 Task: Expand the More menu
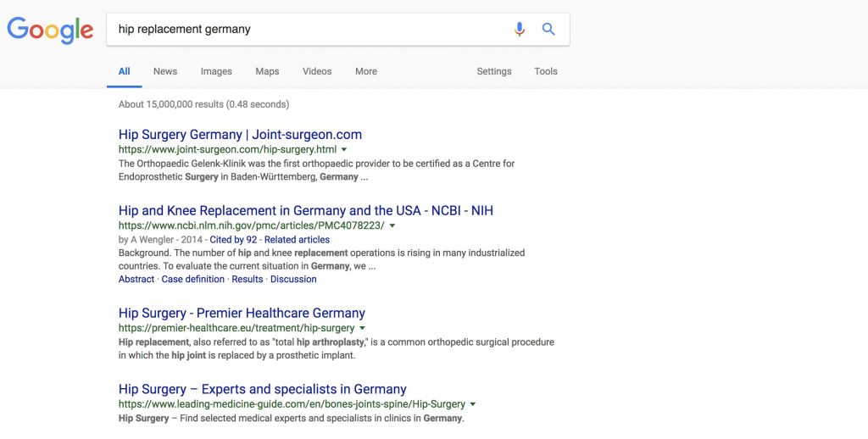(366, 71)
